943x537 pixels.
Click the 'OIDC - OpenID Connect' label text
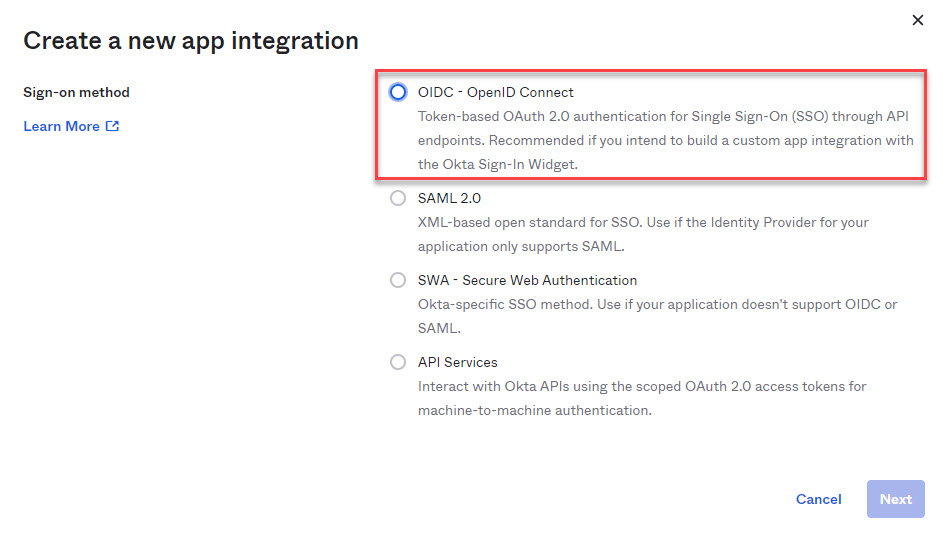pos(496,93)
